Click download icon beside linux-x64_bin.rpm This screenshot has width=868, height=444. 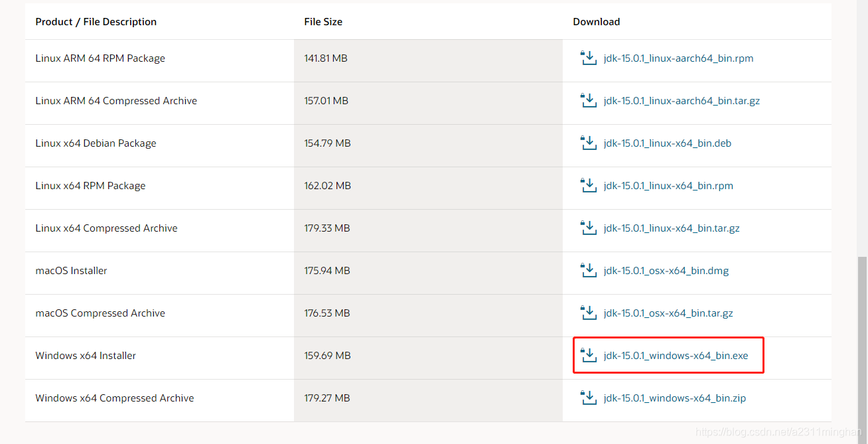coord(588,185)
